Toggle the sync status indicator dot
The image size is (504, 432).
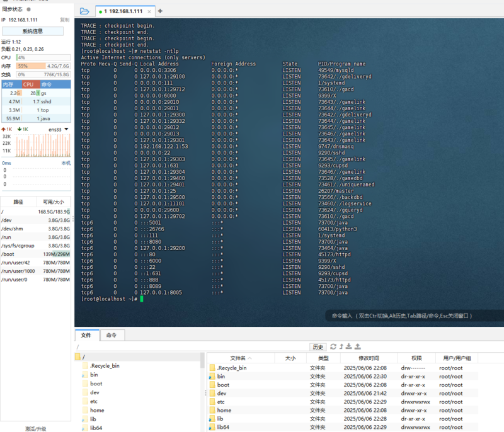[x=28, y=9]
